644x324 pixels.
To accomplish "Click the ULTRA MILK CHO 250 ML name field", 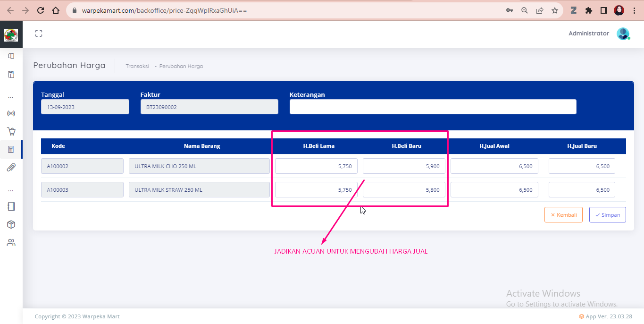I will (x=199, y=166).
